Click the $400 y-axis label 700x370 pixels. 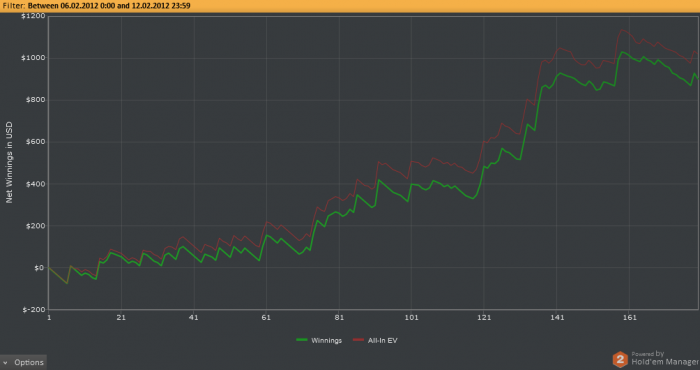pyautogui.click(x=35, y=184)
